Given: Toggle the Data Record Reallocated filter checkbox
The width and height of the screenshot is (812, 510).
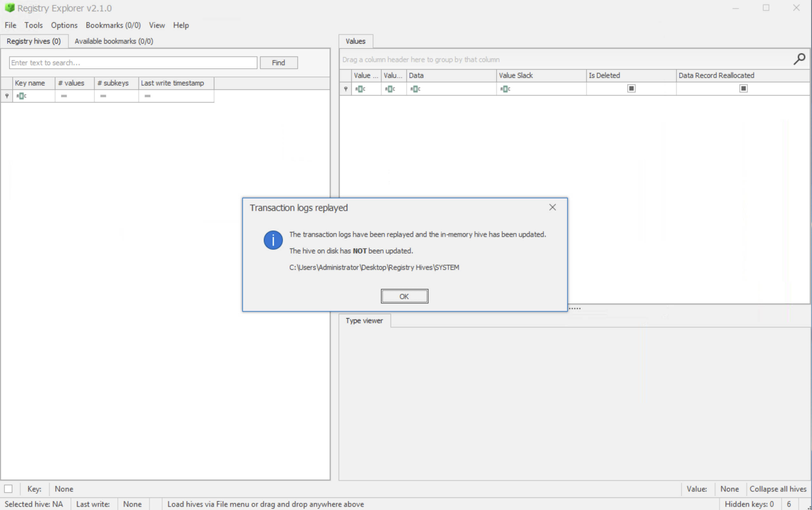Looking at the screenshot, I should pyautogui.click(x=744, y=88).
